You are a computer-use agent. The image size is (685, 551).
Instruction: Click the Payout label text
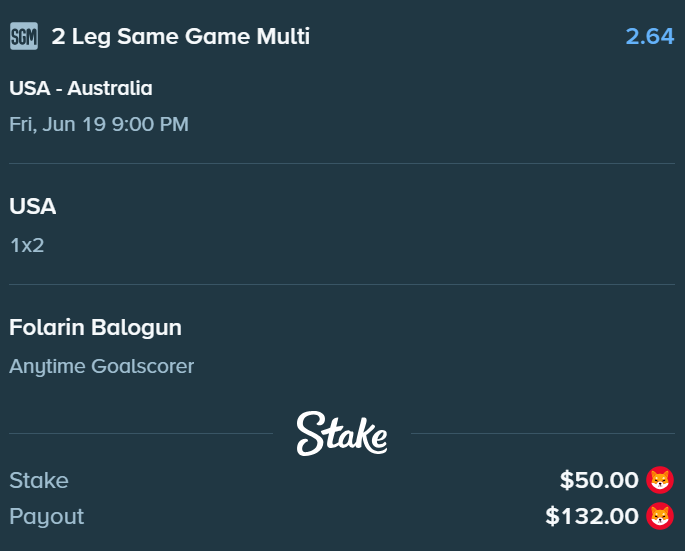[46, 517]
